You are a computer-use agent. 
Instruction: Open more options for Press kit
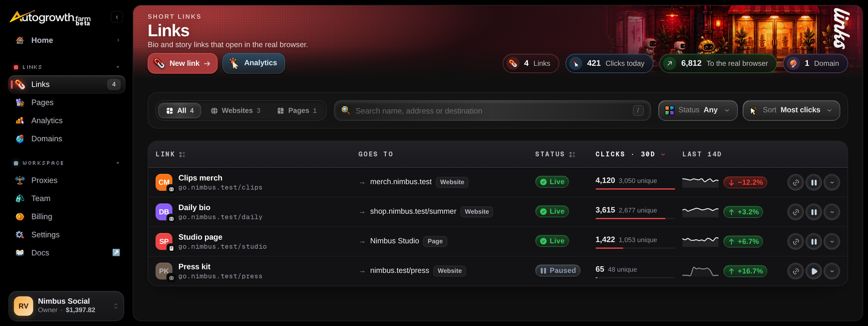(x=832, y=271)
